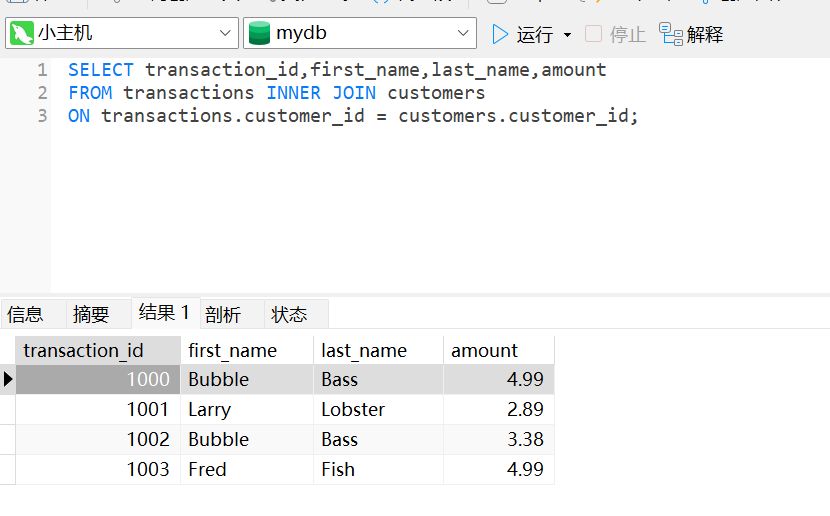Click the current row indicator arrow
830x516 pixels.
[8, 379]
